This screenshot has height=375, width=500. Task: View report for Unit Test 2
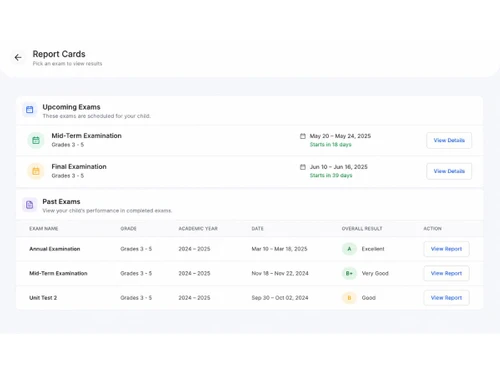[x=446, y=298]
